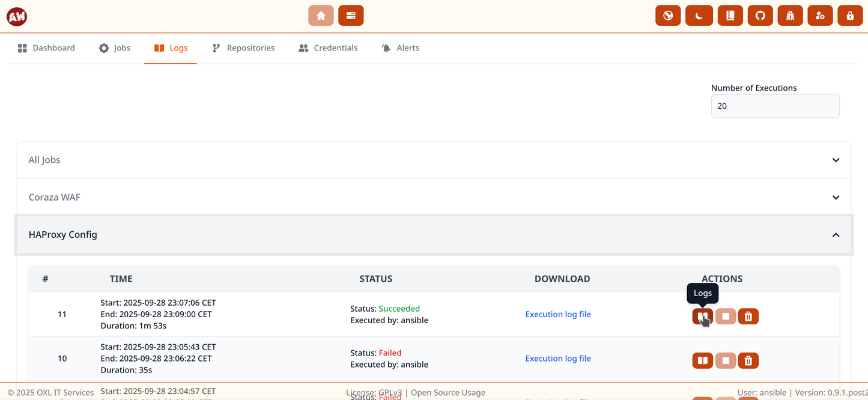
Task: Click the documentation book icon at top right
Action: point(730,15)
